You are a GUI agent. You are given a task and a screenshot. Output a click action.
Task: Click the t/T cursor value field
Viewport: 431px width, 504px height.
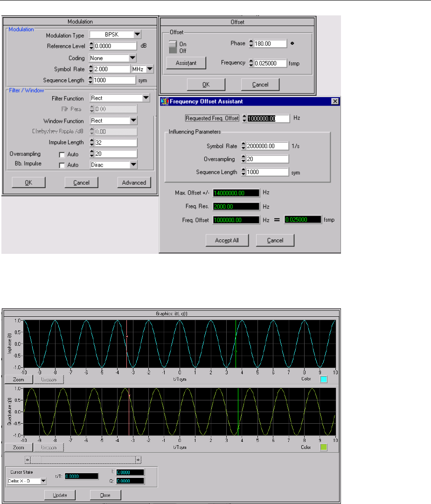[82, 476]
